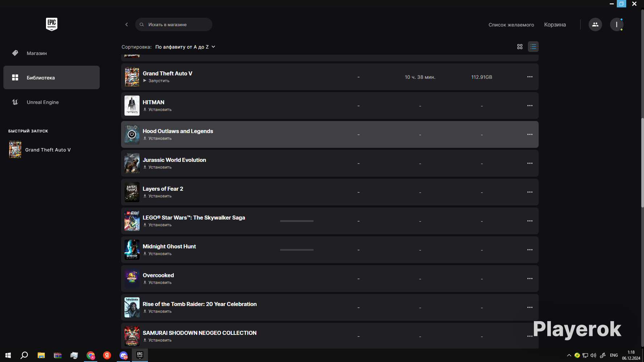The height and width of the screenshot is (362, 644).
Task: Switch keyboard language from ENG
Action: [x=614, y=355]
